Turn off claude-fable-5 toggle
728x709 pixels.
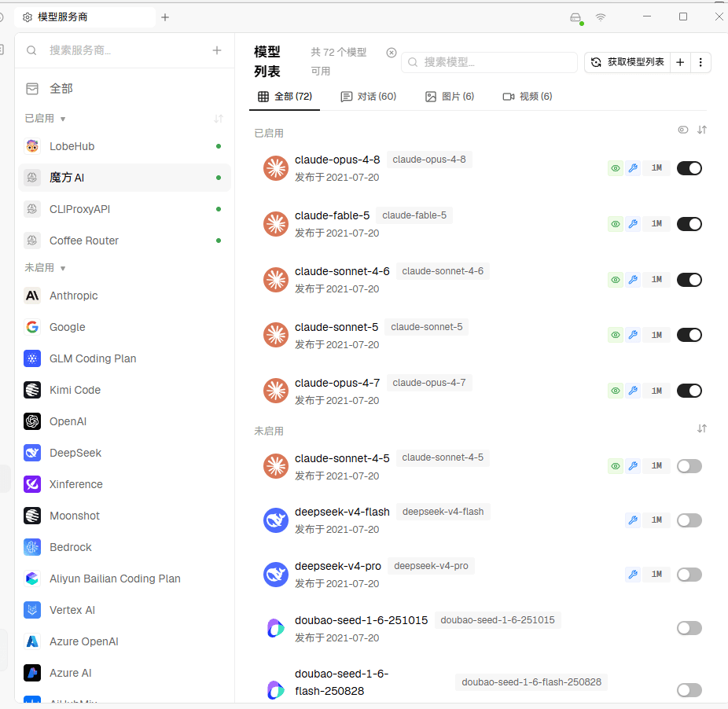point(689,224)
